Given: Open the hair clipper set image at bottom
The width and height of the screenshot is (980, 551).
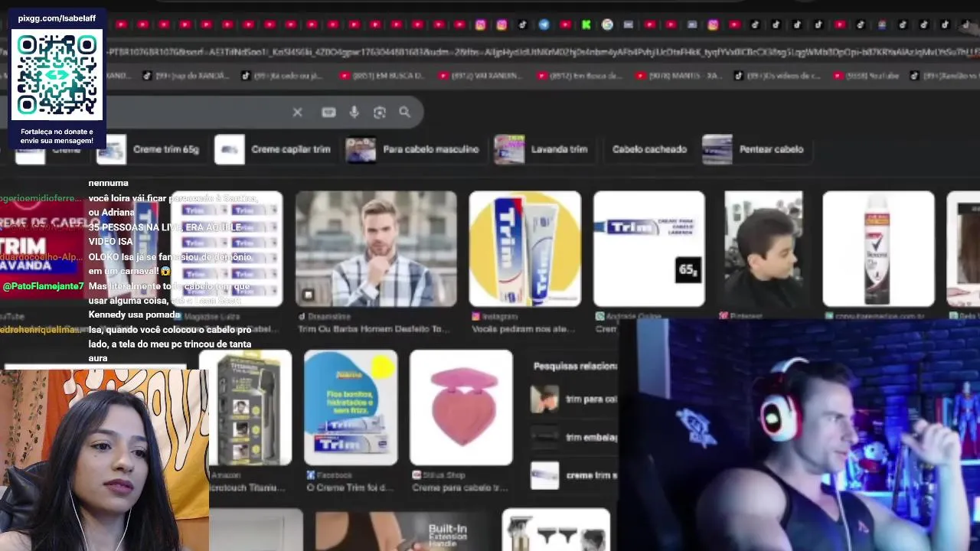Looking at the screenshot, I should coord(556,530).
